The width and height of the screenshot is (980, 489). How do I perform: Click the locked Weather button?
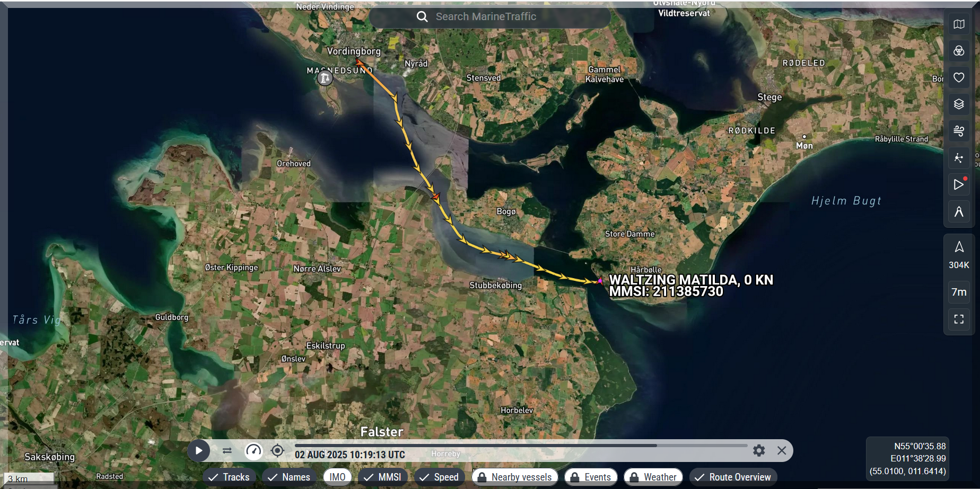pos(653,477)
